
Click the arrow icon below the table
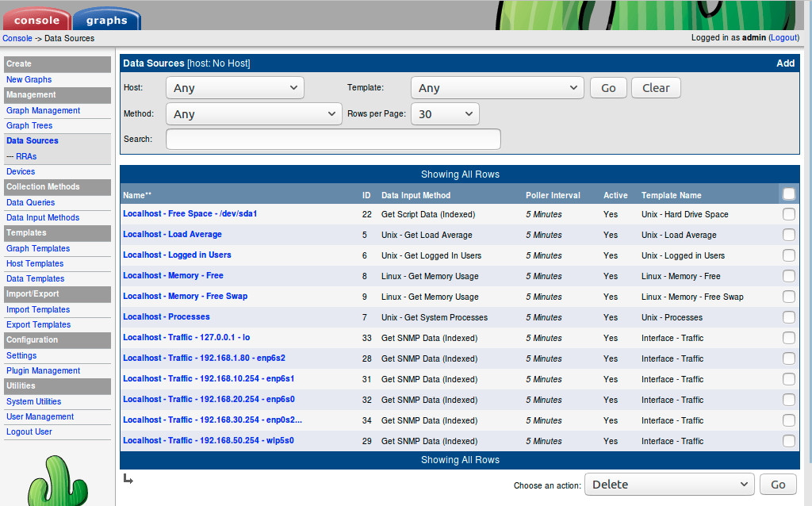point(128,478)
